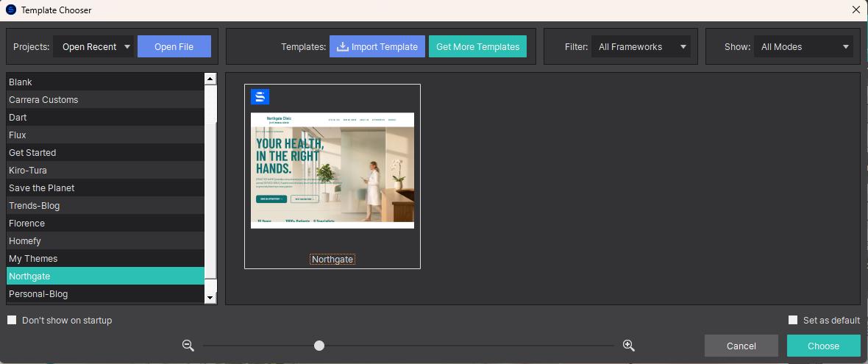Viewport: 868px width, 364px height.
Task: Click the Cancel button
Action: pos(741,346)
